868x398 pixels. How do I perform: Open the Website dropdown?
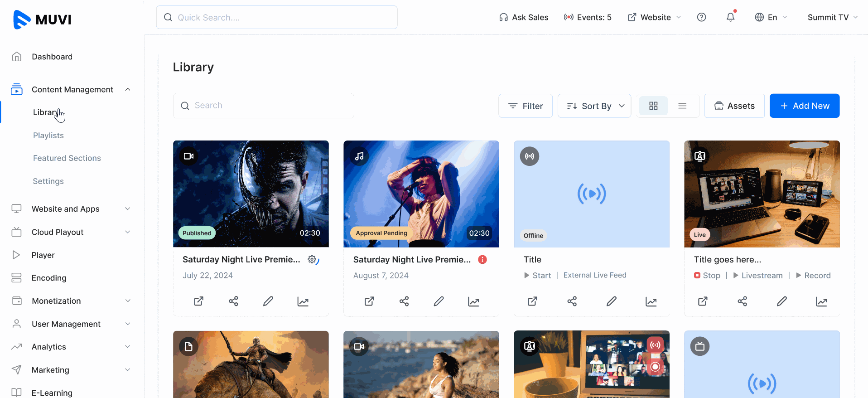(654, 17)
